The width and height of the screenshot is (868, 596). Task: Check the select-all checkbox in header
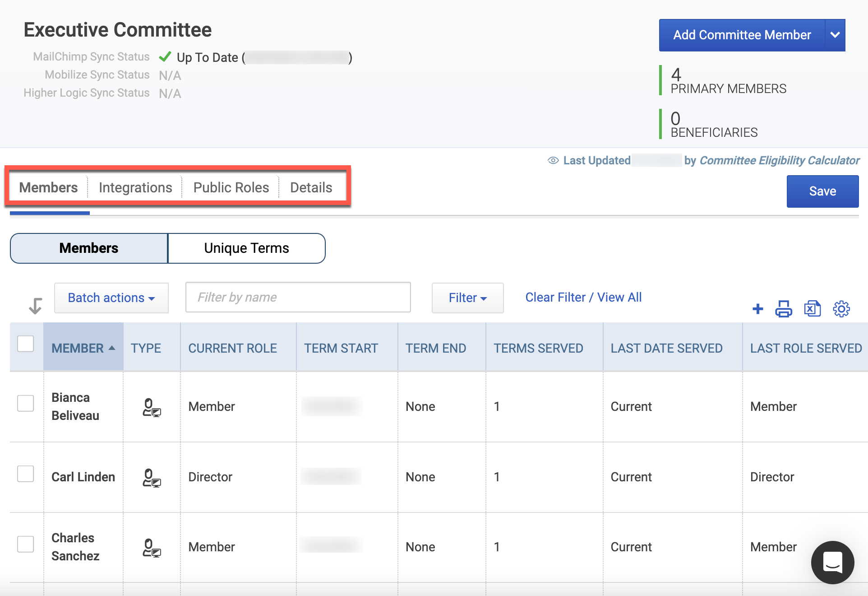26,344
